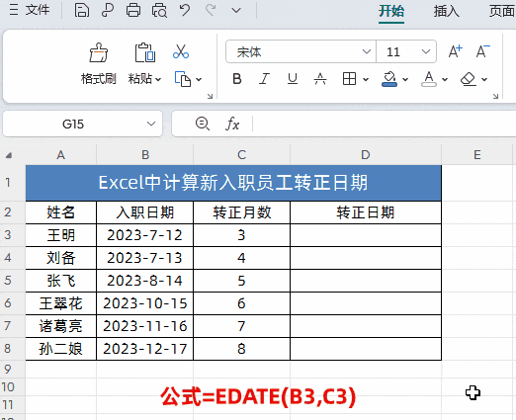The image size is (516, 420).
Task: Click the Name Box showing G15
Action: point(73,124)
